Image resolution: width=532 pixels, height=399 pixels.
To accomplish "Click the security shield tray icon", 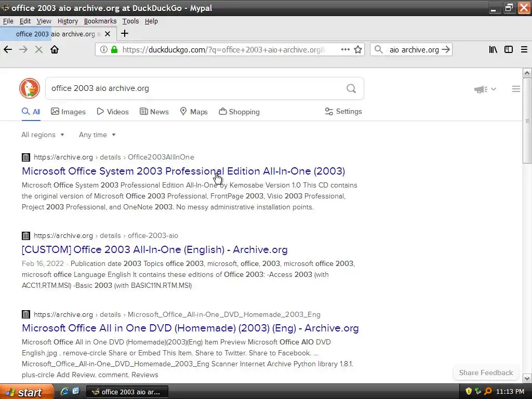I will pos(469,391).
